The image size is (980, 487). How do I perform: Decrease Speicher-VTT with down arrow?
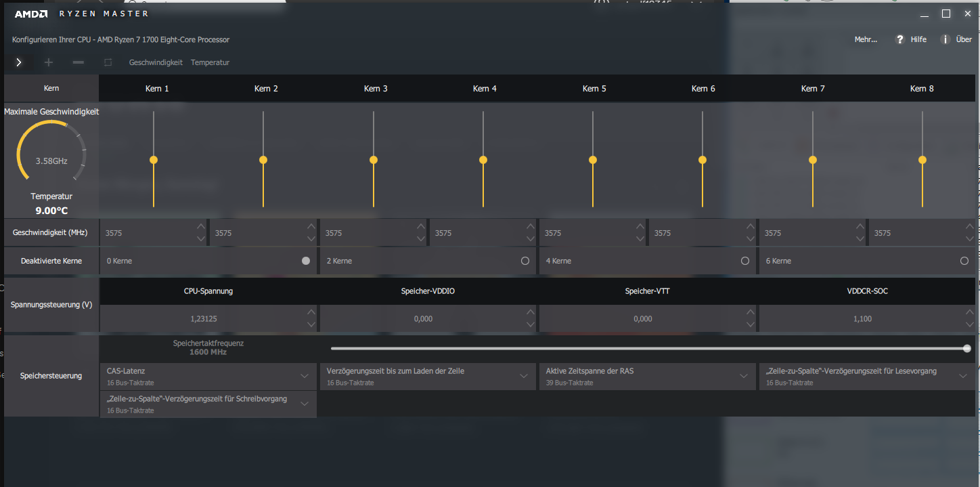point(751,325)
